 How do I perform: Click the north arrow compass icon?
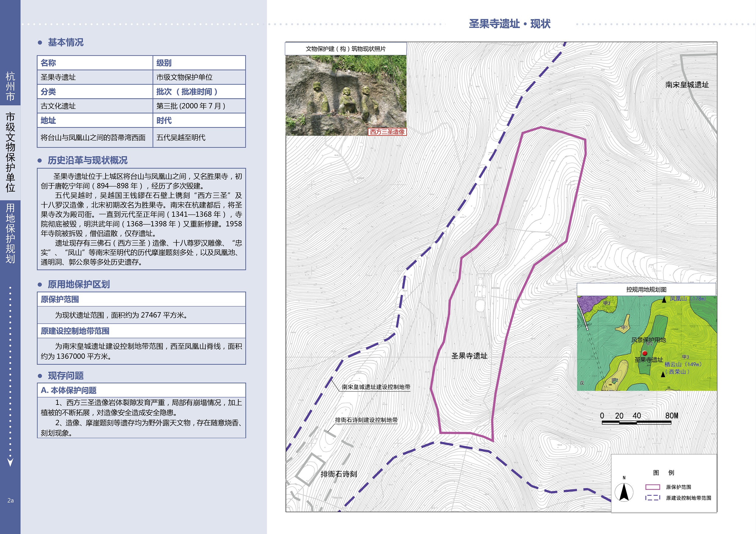[x=624, y=492]
